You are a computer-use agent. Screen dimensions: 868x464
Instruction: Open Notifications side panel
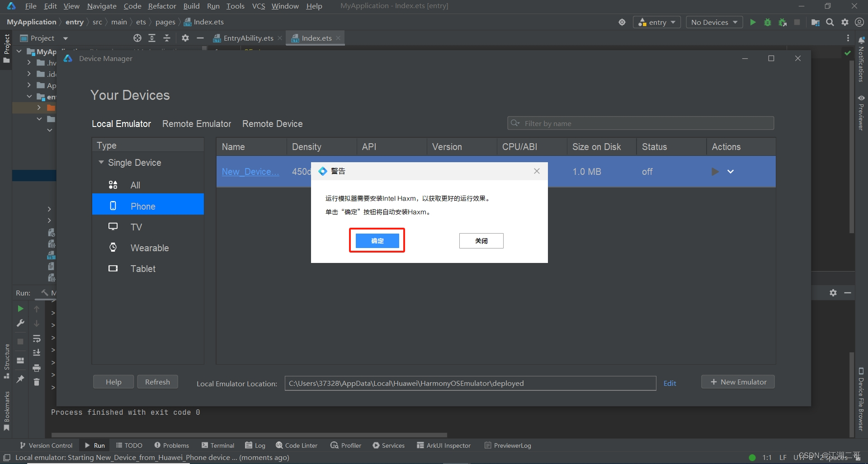pyautogui.click(x=861, y=59)
